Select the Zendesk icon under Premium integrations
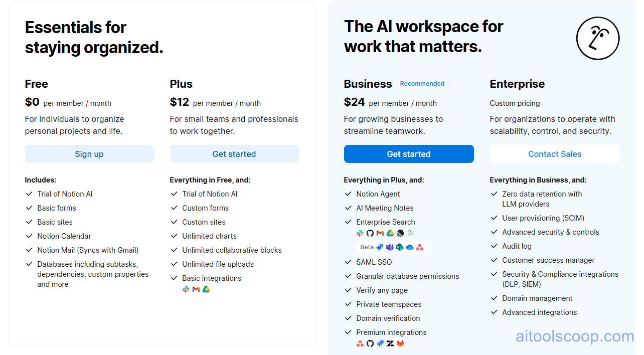This screenshot has height=355, width=644. (x=390, y=343)
